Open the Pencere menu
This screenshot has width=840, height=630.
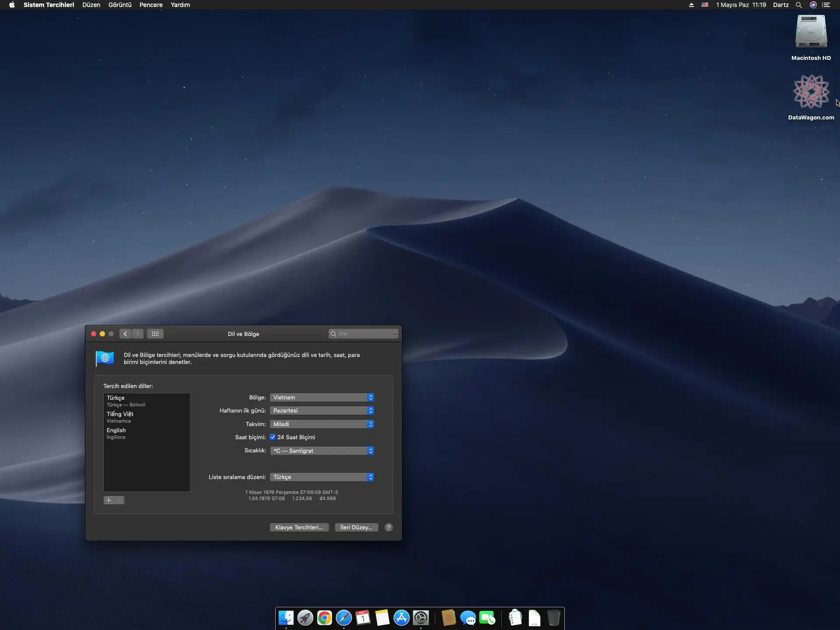point(151,5)
